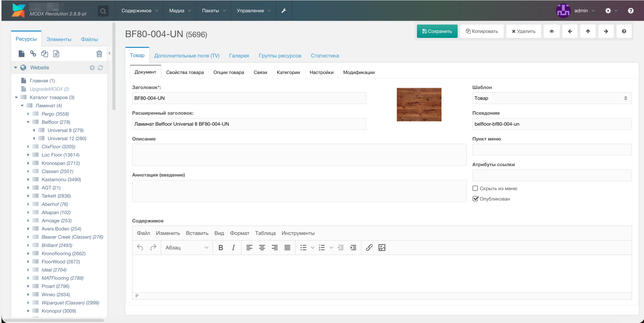Add a resource to the Website context
This screenshot has width=644, height=323.
92,68
